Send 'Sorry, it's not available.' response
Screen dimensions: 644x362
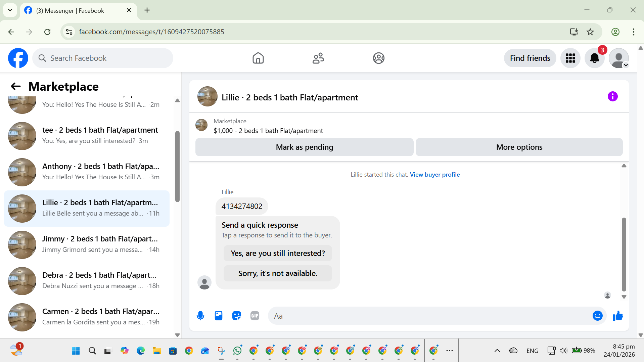[278, 273]
